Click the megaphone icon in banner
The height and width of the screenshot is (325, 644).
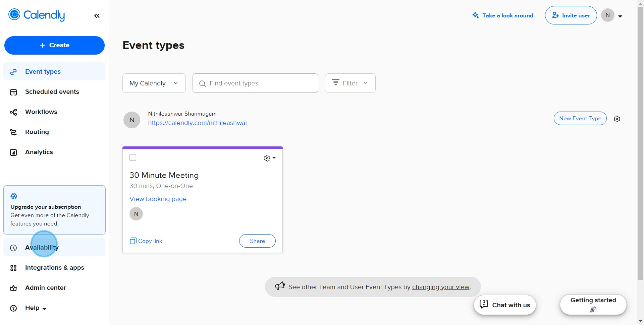[x=280, y=286]
